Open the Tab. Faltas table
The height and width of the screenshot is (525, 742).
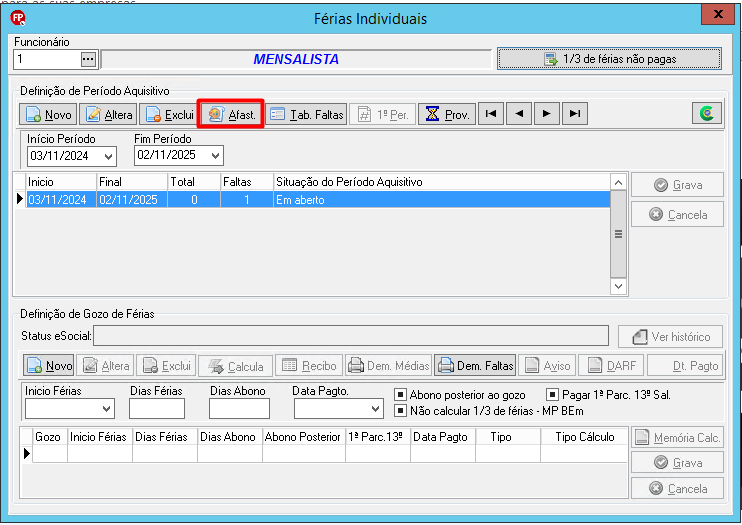pyautogui.click(x=306, y=114)
